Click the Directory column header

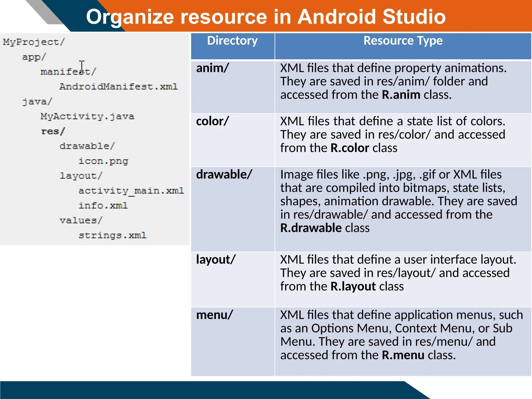pyautogui.click(x=232, y=41)
